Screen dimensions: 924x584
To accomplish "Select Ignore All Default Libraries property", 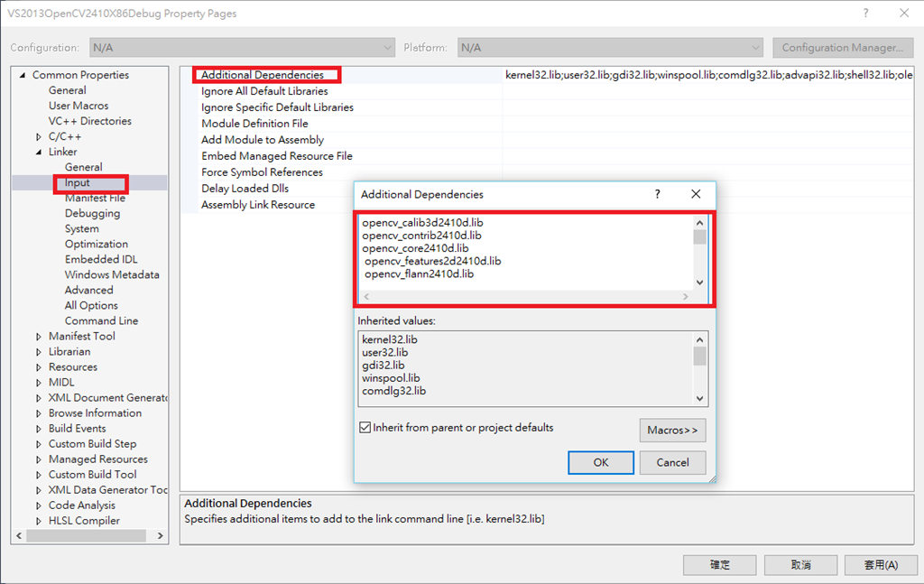I will 264,91.
